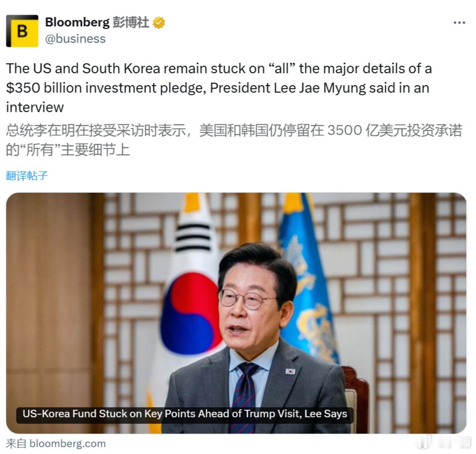This screenshot has width=476, height=454.
Task: Open the President Lee interview photo card
Action: pyautogui.click(x=236, y=313)
